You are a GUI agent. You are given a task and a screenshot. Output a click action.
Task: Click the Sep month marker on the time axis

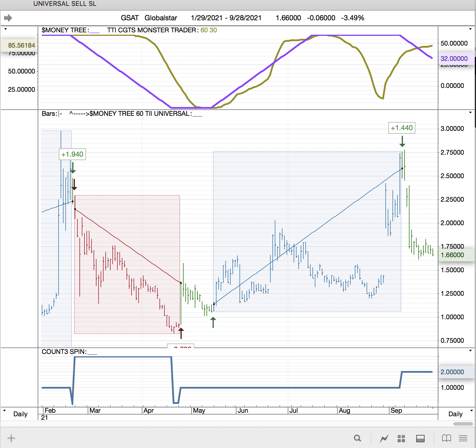pos(396,411)
